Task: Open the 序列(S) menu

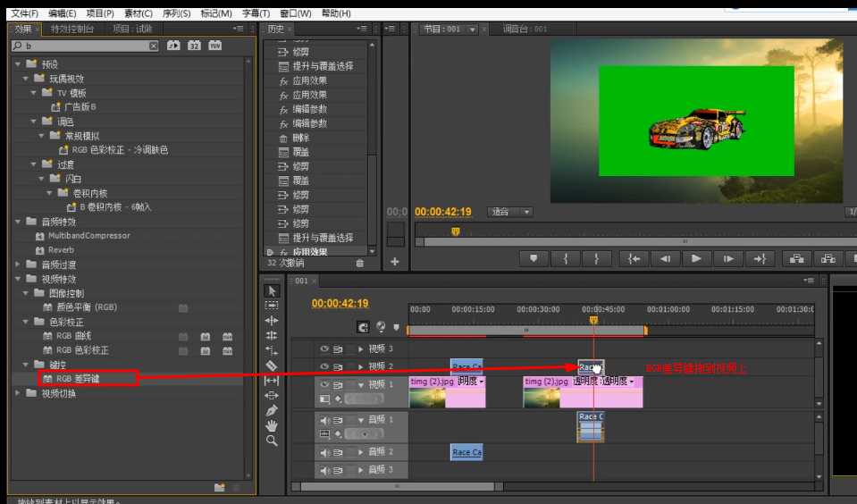Action: tap(175, 13)
